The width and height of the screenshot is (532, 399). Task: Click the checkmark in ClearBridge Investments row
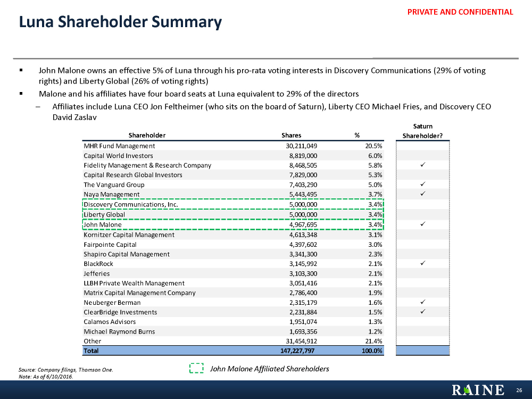(421, 312)
